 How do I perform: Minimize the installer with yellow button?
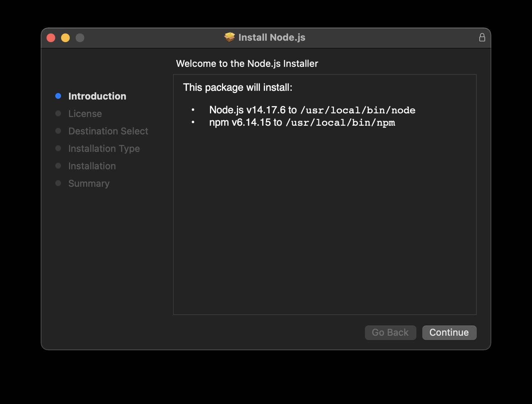[65, 38]
